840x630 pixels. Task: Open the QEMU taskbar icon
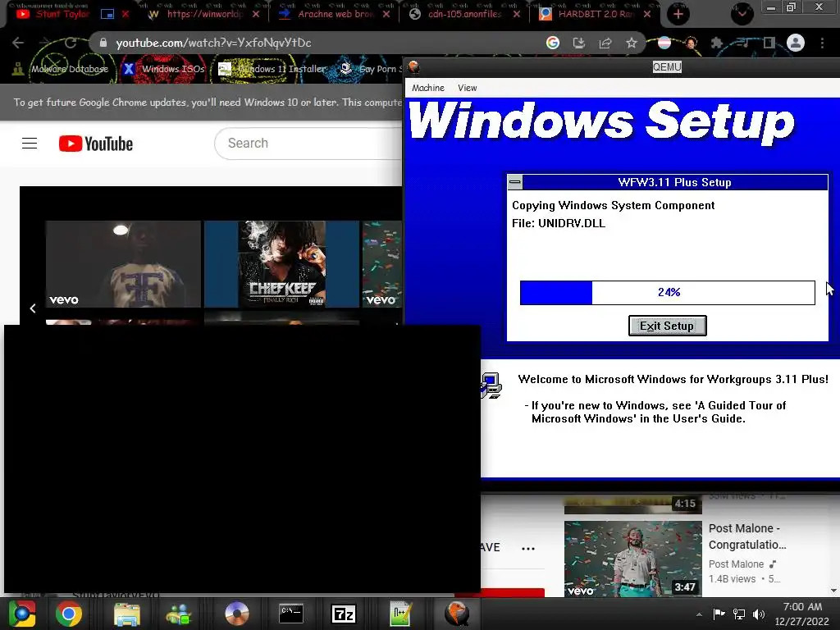[x=456, y=614]
